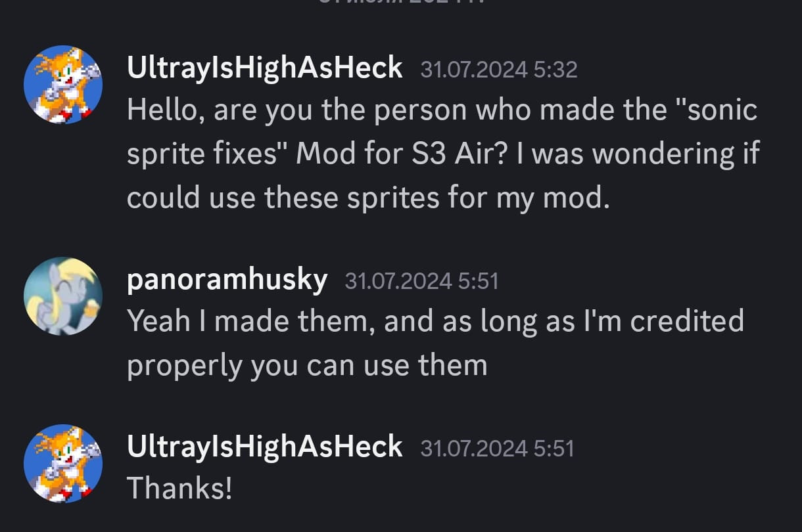This screenshot has height=532, width=802.
Task: Click "Yeah I made them" in panoramhusky's reply
Action: [x=248, y=321]
